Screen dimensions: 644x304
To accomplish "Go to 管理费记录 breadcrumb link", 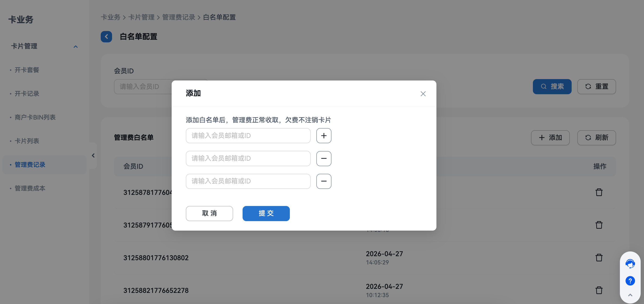I will [178, 17].
